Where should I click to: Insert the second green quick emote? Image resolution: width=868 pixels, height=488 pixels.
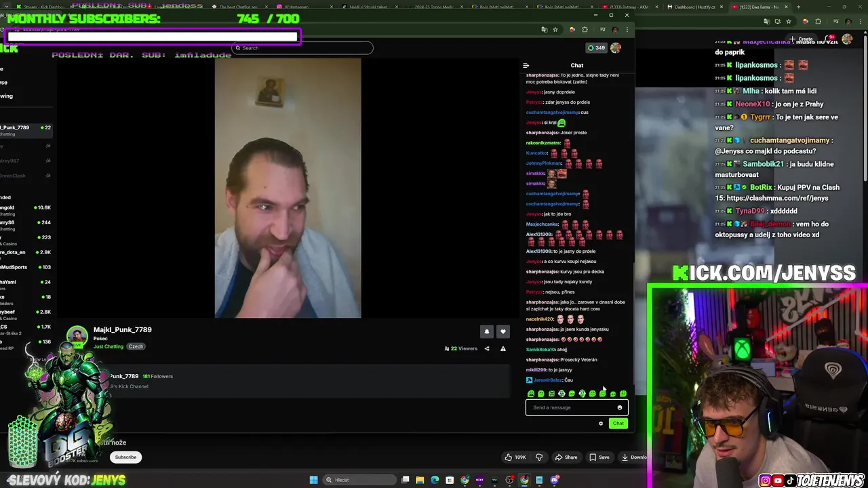click(x=541, y=394)
